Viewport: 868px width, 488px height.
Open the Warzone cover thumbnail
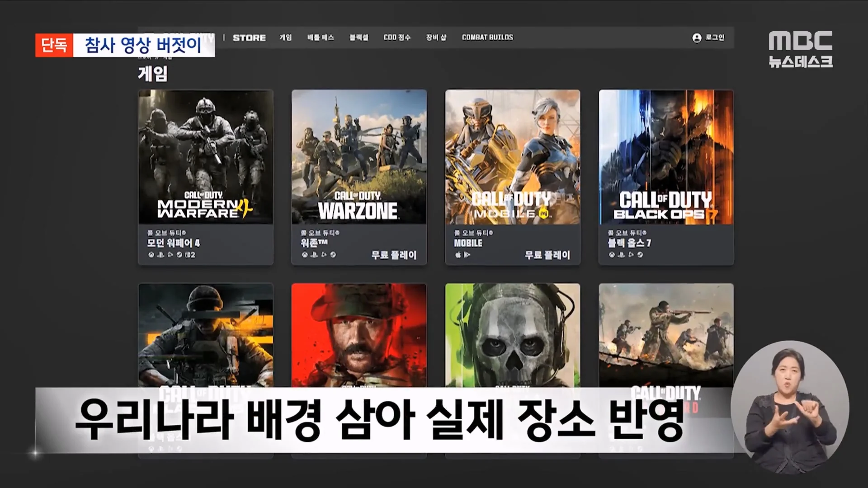(359, 157)
